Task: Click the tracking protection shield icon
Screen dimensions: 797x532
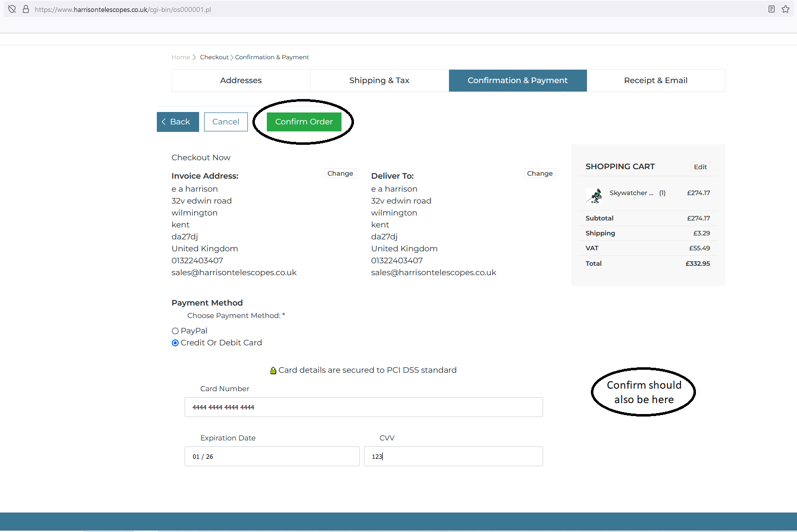Action: 12,9
